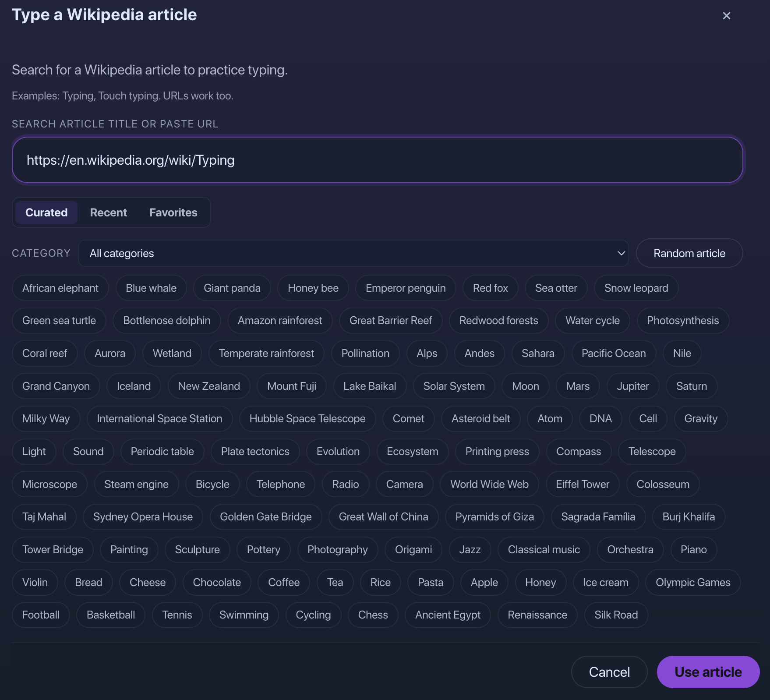This screenshot has width=770, height=700.
Task: Pick the Great Wall of China article
Action: [x=383, y=517]
